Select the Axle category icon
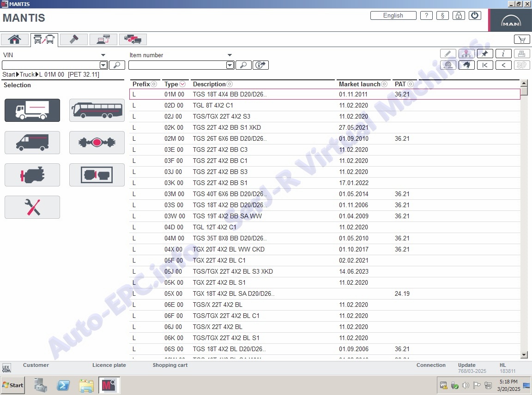Image resolution: width=532 pixels, height=395 pixels. (x=97, y=143)
